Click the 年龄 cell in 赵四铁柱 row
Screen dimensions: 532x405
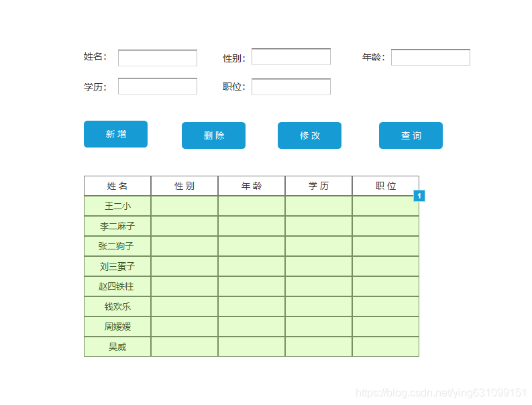[252, 286]
